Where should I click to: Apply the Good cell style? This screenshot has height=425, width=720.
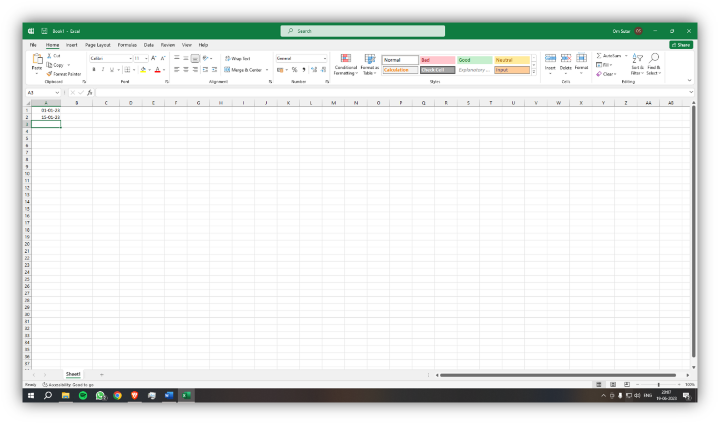pos(475,60)
